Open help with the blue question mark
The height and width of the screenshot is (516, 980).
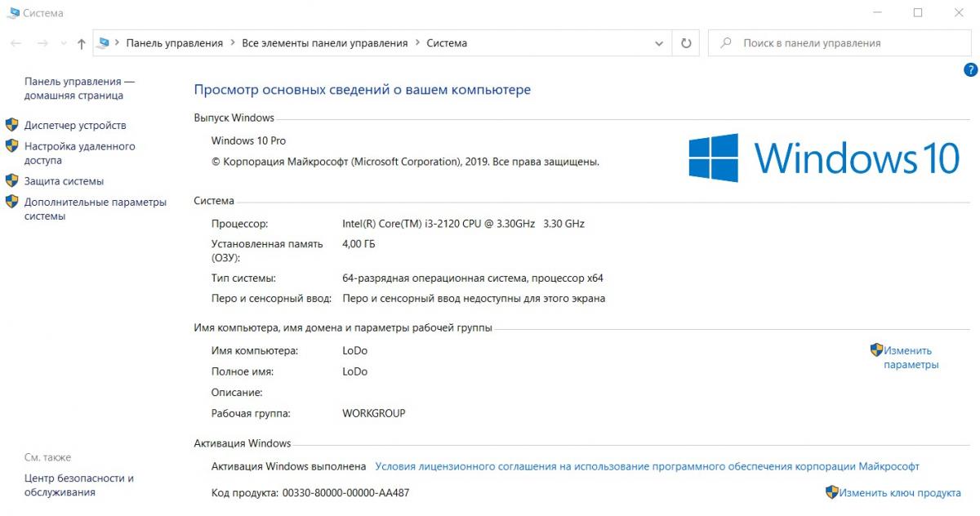coord(970,70)
